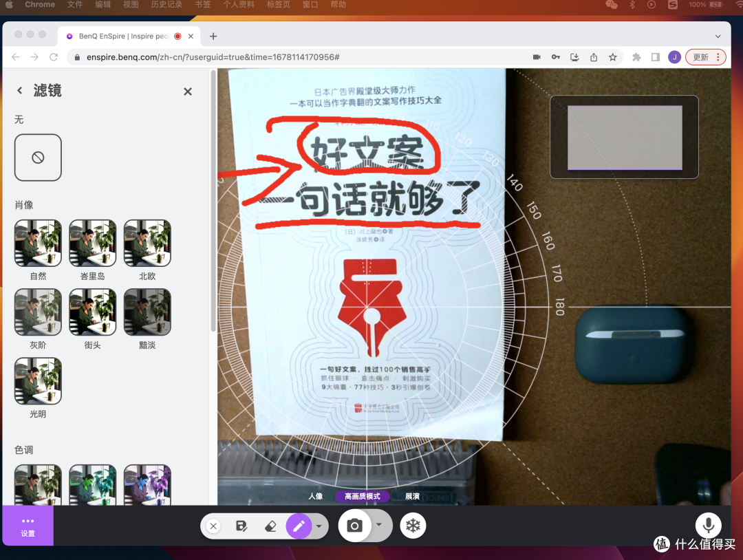Open a new browser tab
Viewport: 743px width, 560px height.
213,36
